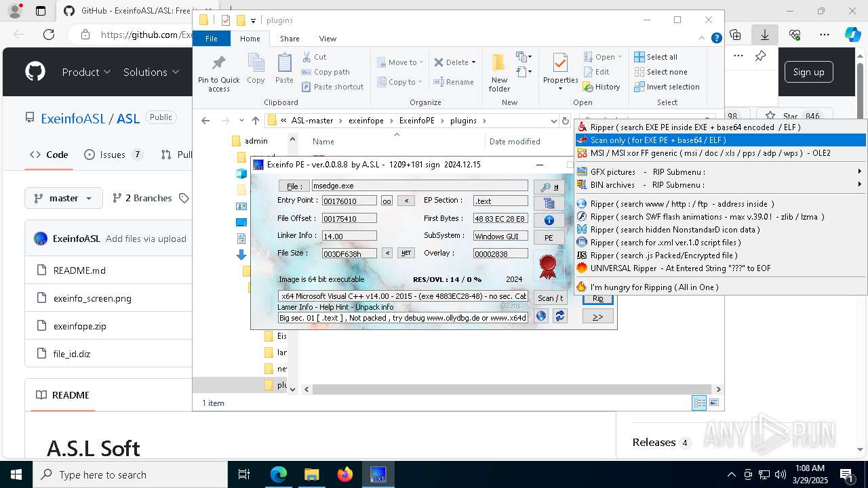The image size is (868, 488).
Task: Click the Windows search box on the taskbar
Action: coord(130,474)
